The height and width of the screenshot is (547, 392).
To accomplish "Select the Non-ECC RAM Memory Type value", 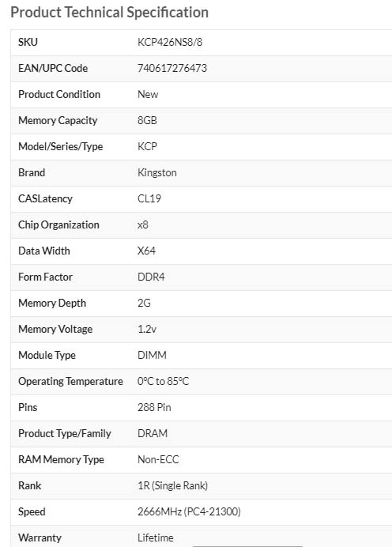I will [x=158, y=459].
